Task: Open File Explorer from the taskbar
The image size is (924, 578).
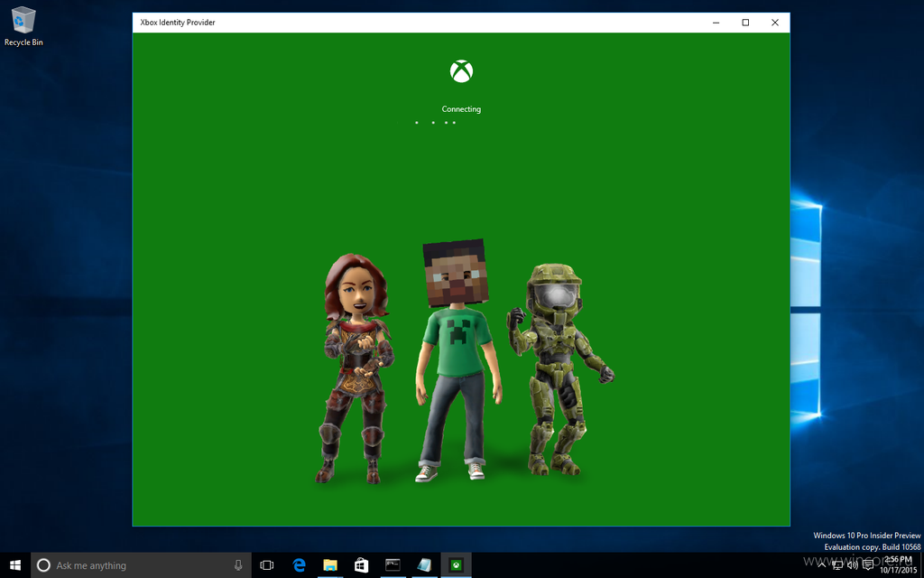Action: pyautogui.click(x=330, y=565)
